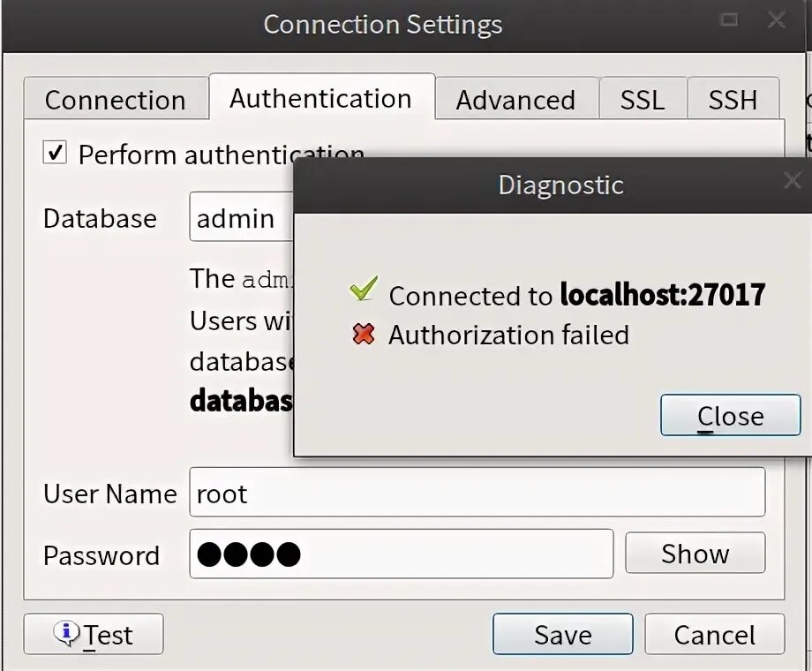Test the connection
This screenshot has height=671, width=812.
(94, 634)
